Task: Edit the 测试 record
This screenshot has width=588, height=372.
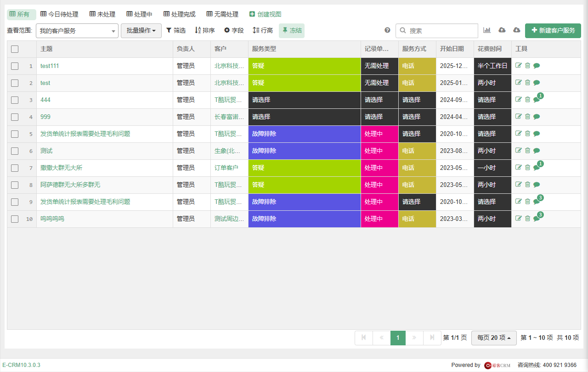Action: click(x=519, y=151)
